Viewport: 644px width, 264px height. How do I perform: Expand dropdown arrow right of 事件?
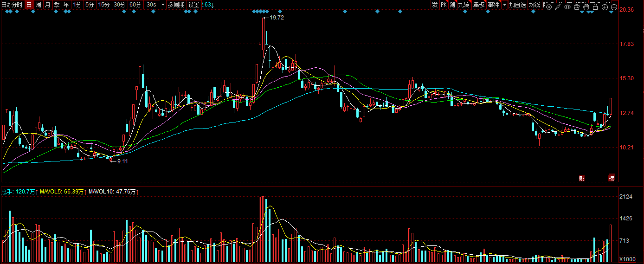pyautogui.click(x=505, y=5)
